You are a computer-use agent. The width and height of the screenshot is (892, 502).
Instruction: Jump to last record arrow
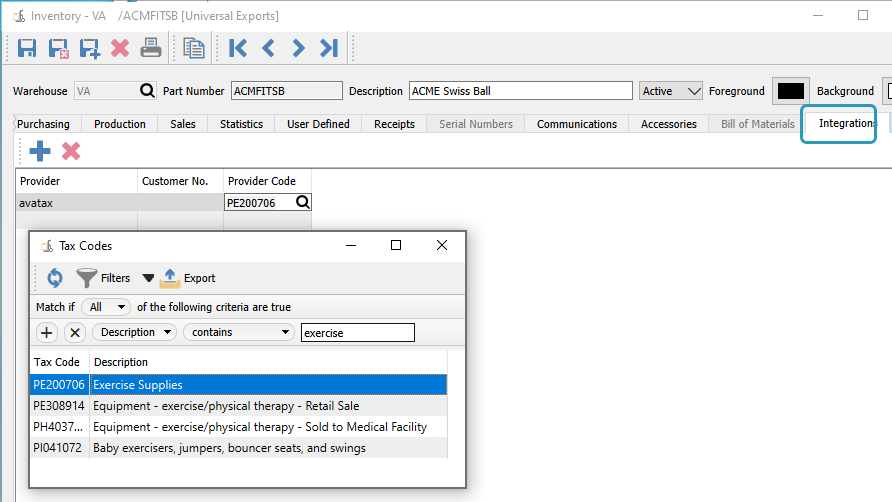(x=329, y=48)
